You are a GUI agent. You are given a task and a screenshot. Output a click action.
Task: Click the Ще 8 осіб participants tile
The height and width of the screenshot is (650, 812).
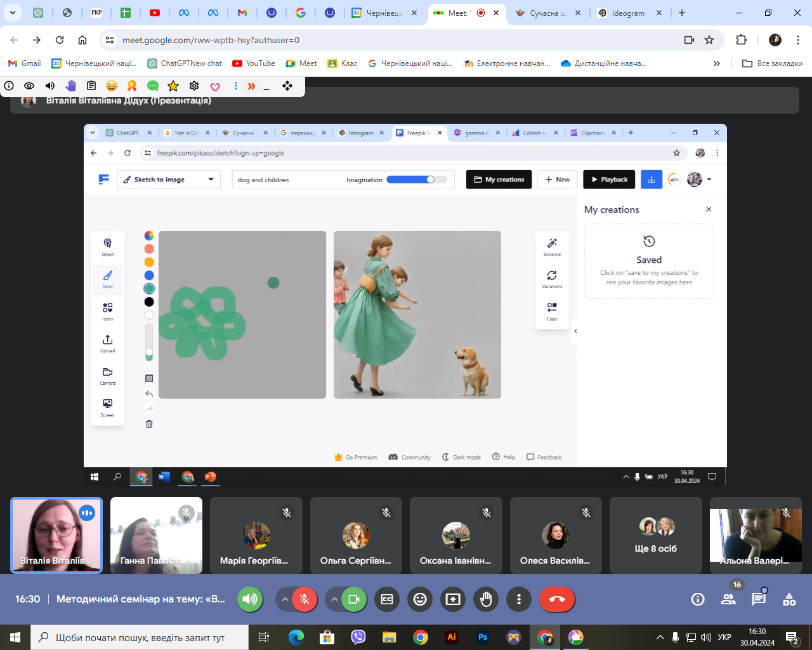pyautogui.click(x=656, y=535)
